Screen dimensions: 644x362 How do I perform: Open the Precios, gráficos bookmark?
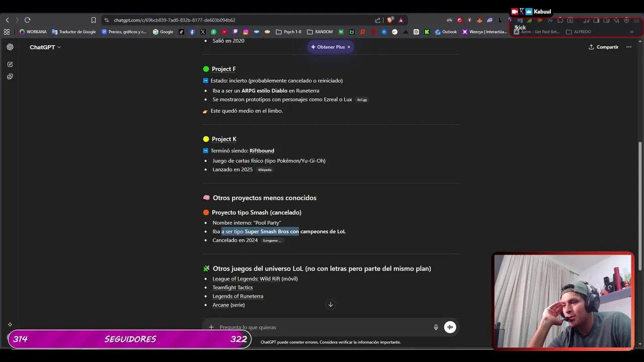[x=124, y=32]
